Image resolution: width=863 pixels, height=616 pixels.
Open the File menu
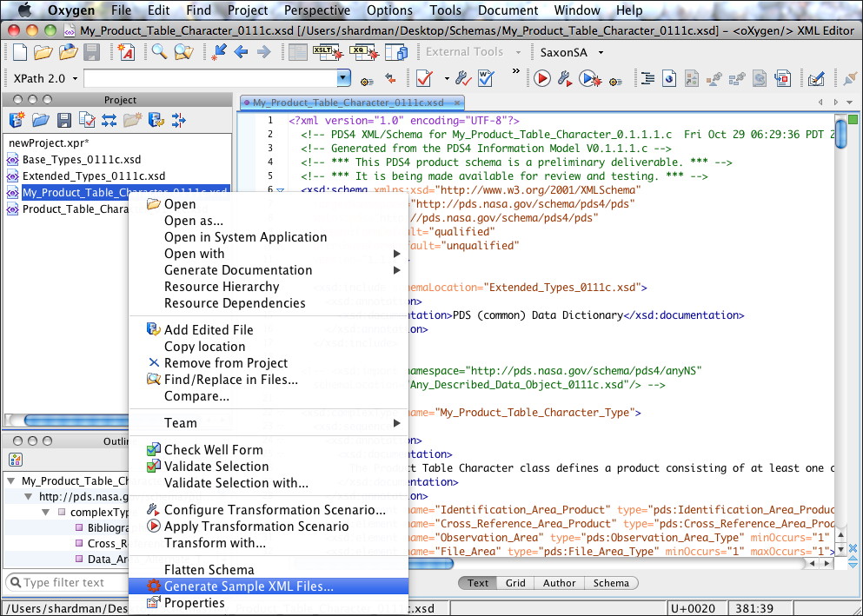click(x=121, y=10)
